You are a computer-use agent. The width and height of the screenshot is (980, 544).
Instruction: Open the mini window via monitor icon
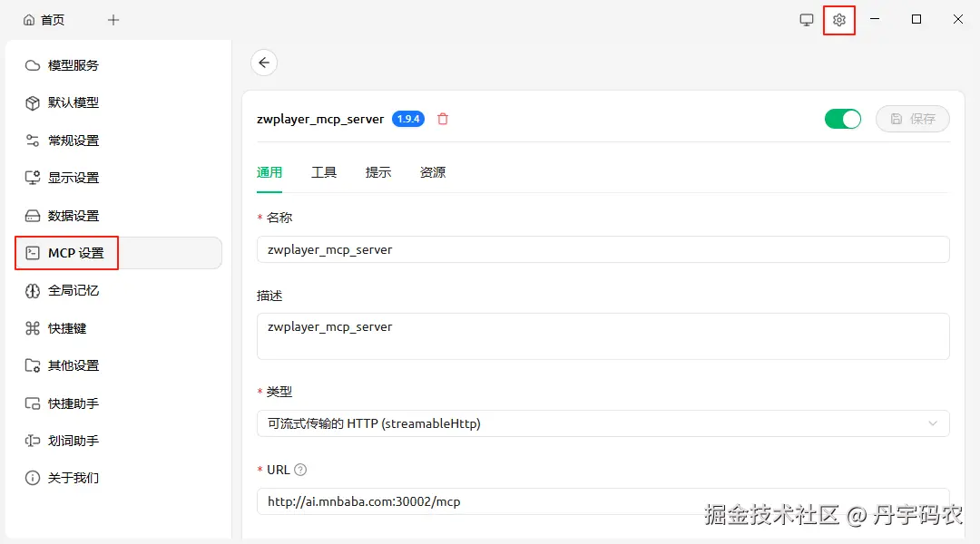(x=807, y=19)
